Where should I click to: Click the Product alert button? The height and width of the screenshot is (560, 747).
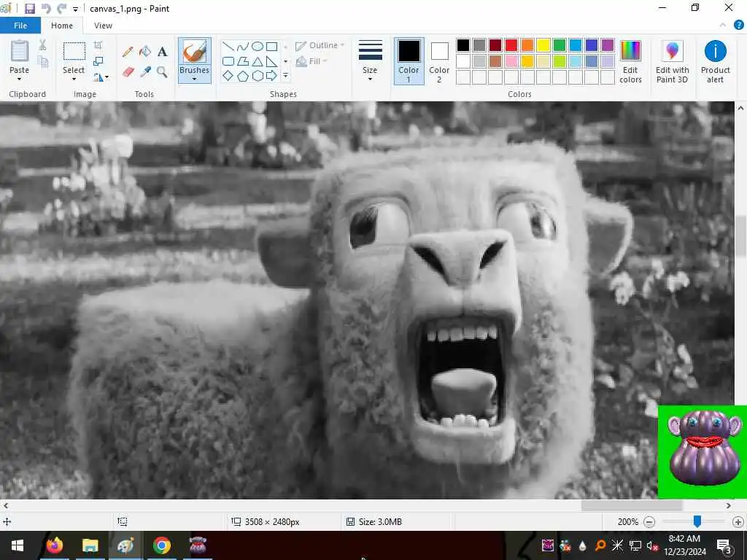point(715,62)
